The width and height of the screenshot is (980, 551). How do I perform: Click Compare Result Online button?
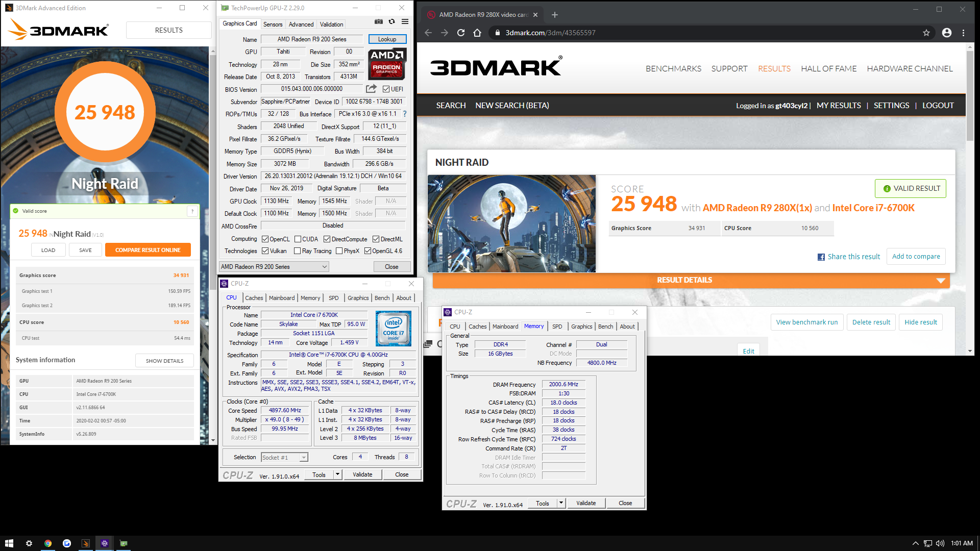click(x=148, y=250)
